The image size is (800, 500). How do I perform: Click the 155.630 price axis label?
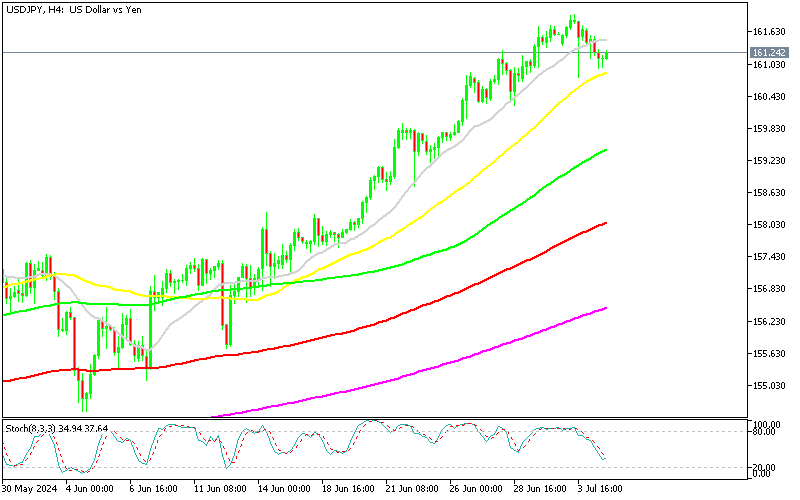point(769,354)
